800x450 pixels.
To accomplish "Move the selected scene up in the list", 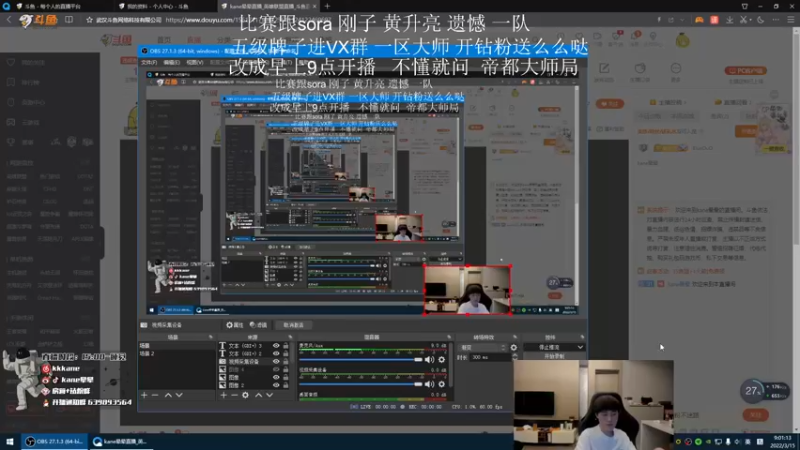I will point(168,395).
